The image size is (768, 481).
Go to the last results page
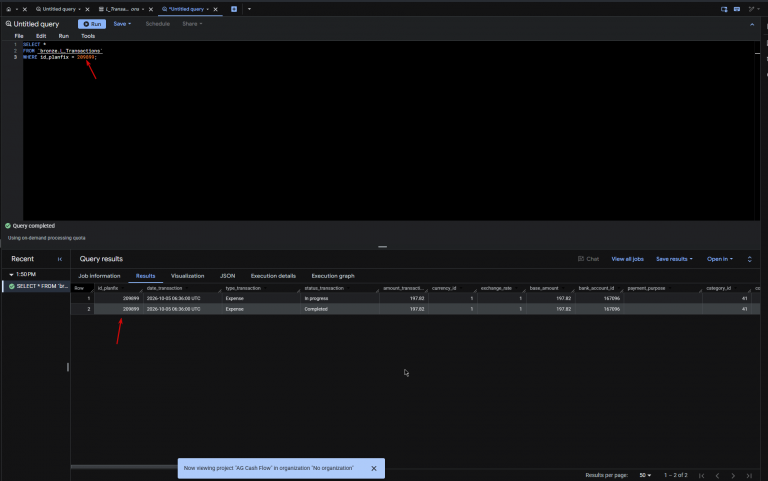point(749,475)
